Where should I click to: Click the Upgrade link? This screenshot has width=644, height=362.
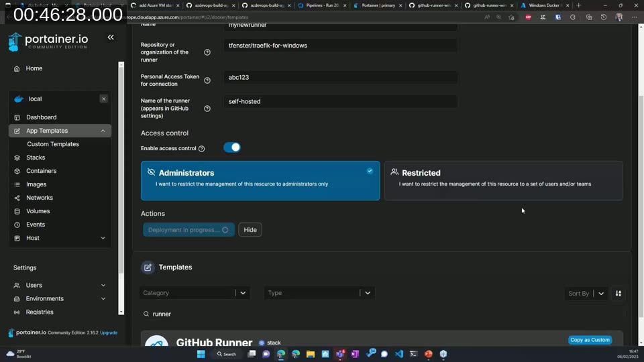coord(109,333)
